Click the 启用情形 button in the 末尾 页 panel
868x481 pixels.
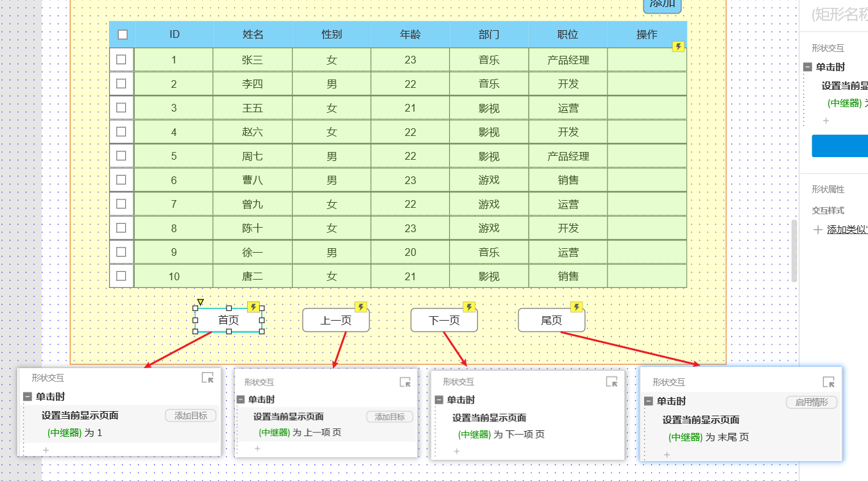(x=812, y=402)
